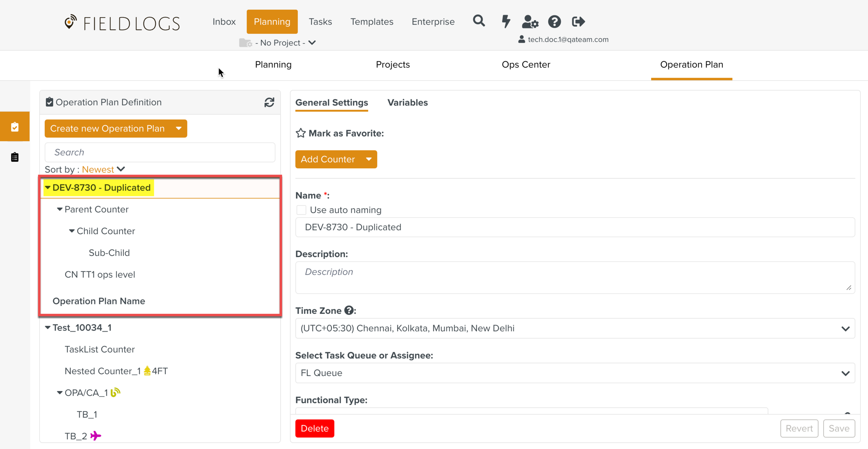
Task: Click the help question mark icon
Action: [x=554, y=22]
